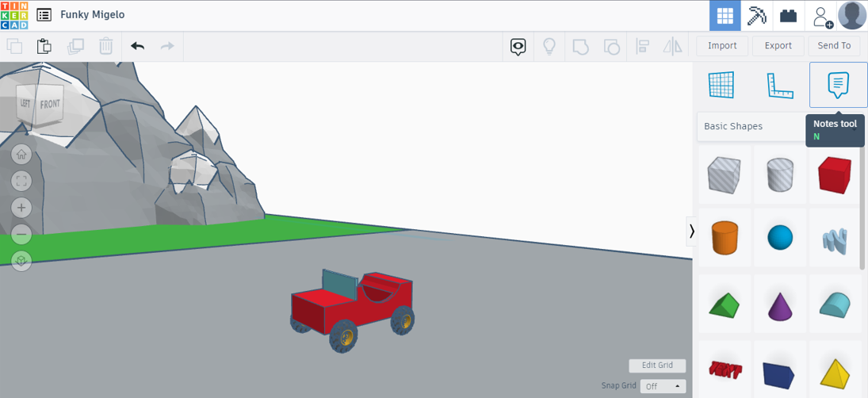Open the Snap Grid dropdown

click(663, 386)
